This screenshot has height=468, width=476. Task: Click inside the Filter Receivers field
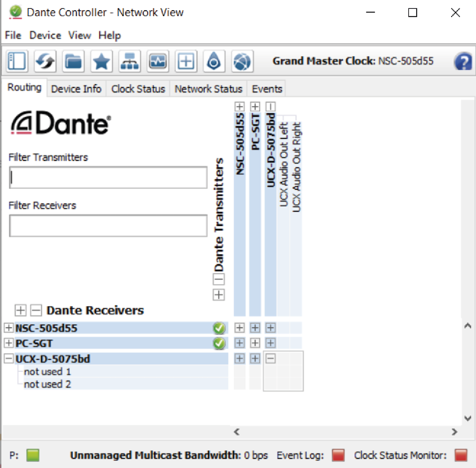pyautogui.click(x=108, y=226)
